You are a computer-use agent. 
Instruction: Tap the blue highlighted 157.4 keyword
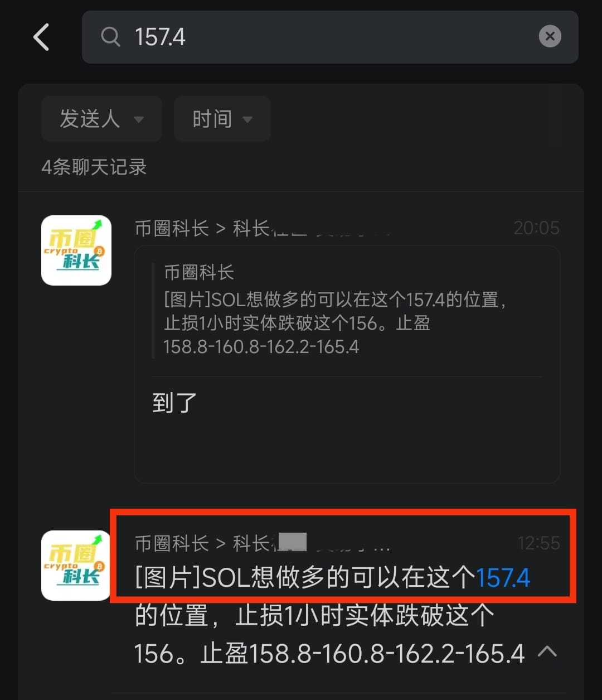point(503,578)
